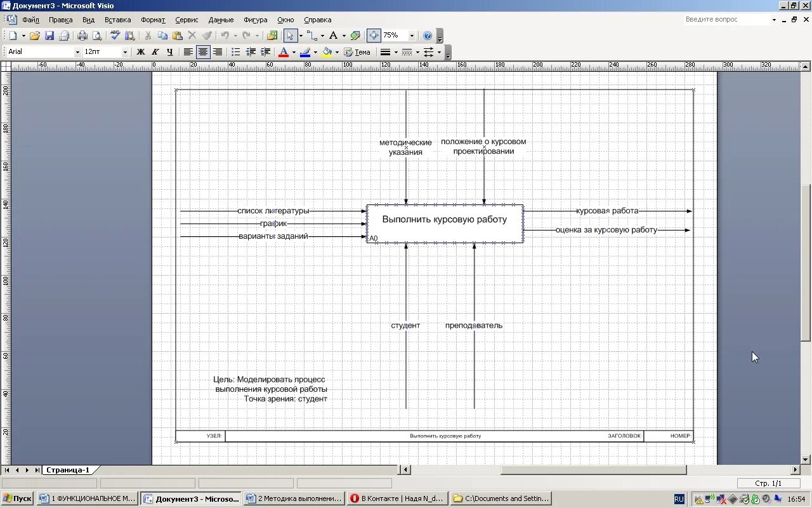Open the Arial font name dropdown
The height and width of the screenshot is (508, 812).
click(x=77, y=52)
